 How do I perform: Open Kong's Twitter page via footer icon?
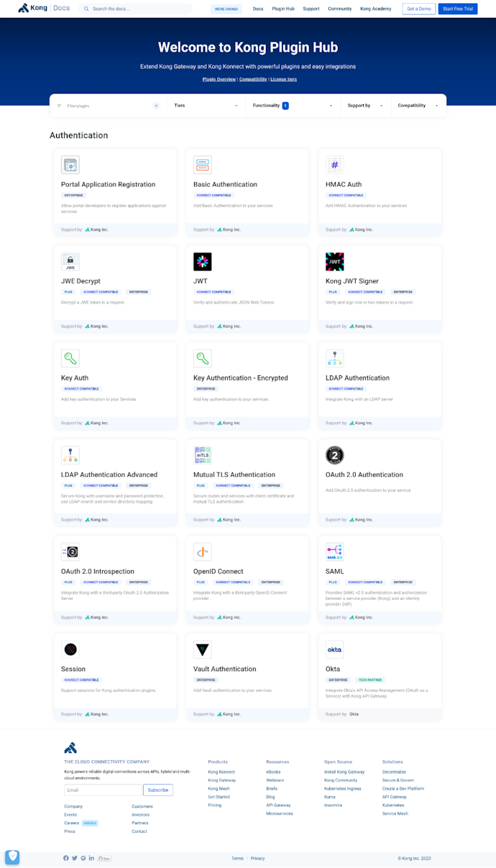tap(74, 858)
